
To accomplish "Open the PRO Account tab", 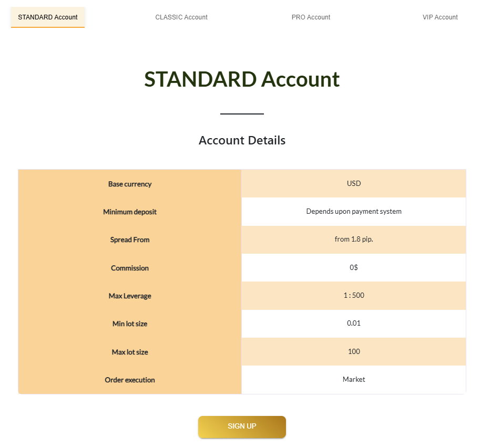I will coord(311,17).
